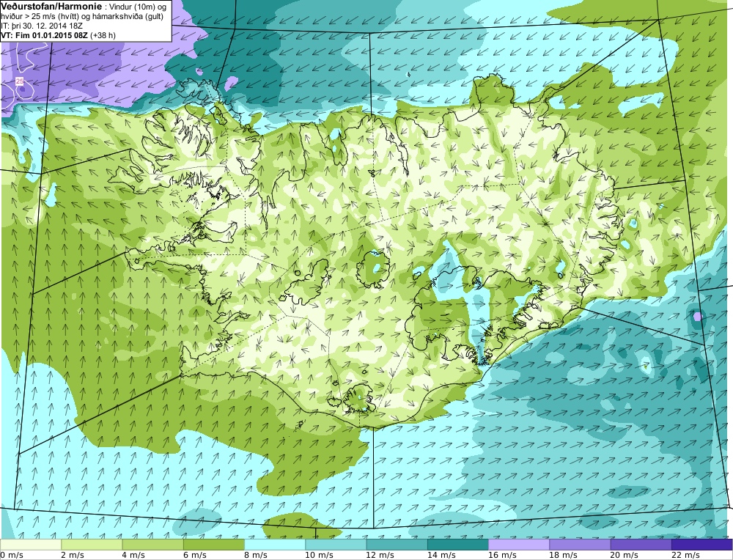Click the '10 m/s' legend label

coord(320,555)
